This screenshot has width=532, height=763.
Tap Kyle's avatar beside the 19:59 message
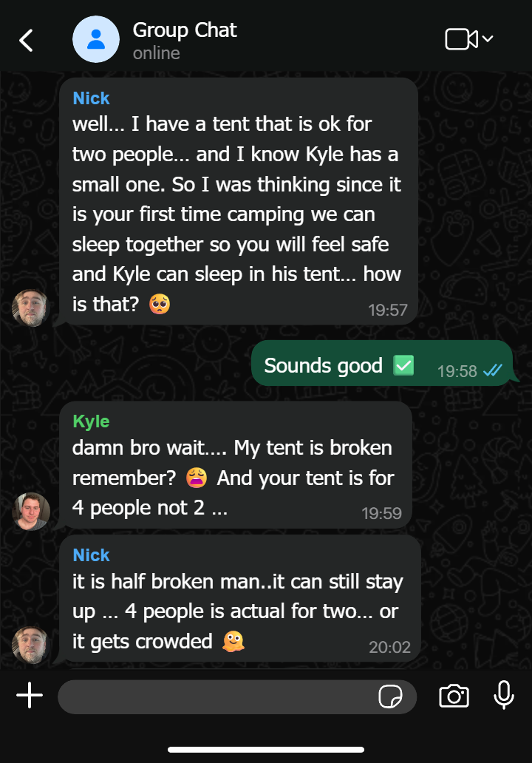(30, 511)
